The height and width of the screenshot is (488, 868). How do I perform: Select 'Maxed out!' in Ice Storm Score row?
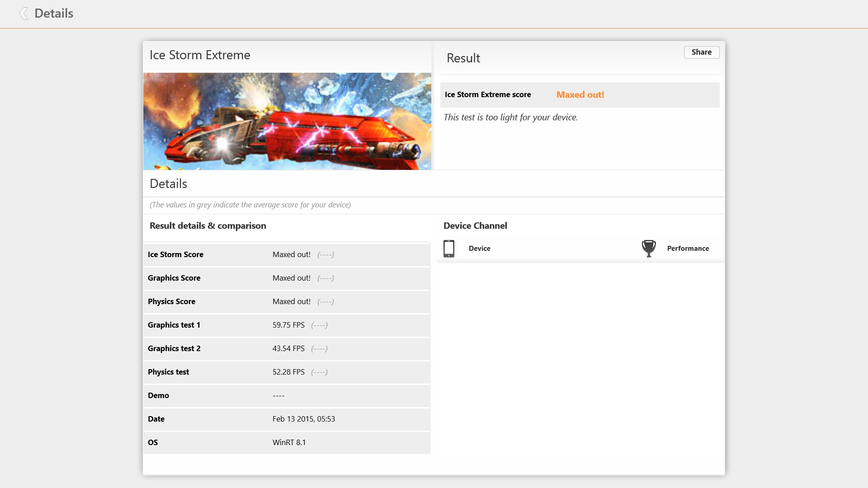pos(292,255)
